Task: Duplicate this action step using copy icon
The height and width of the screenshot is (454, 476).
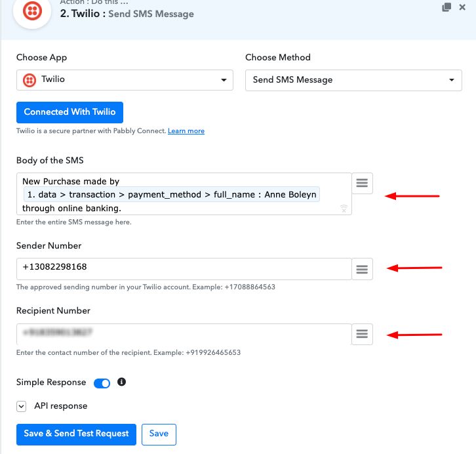Action: [x=446, y=7]
